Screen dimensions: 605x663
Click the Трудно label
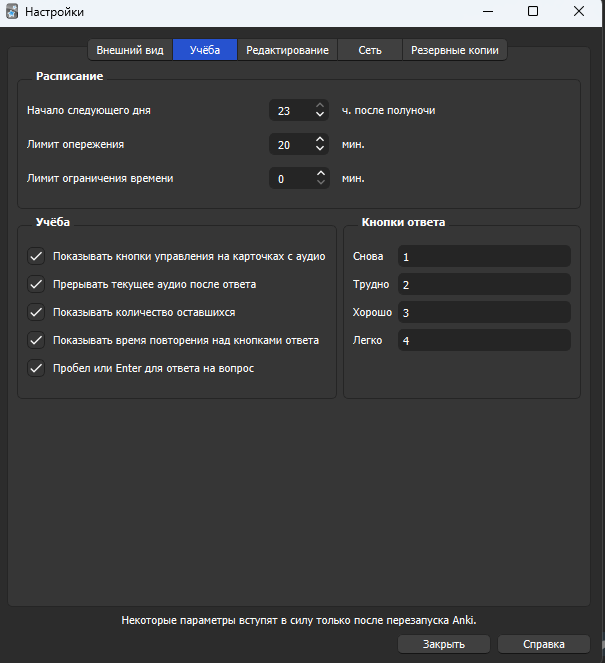point(371,284)
